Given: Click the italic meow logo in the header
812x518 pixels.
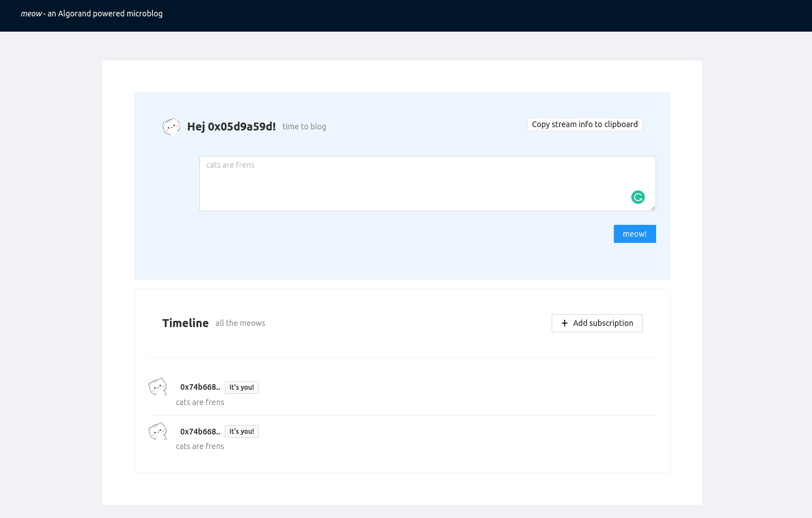Looking at the screenshot, I should (32, 14).
